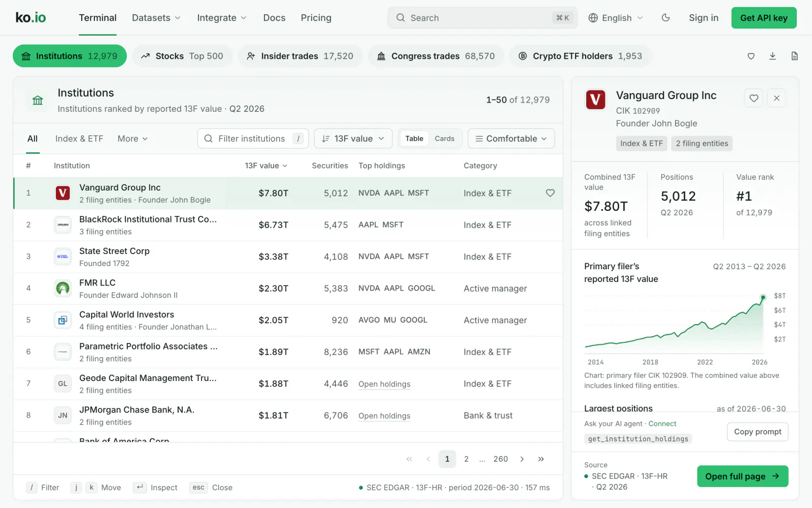Select the Congress trades tab
This screenshot has height=508, width=812.
coord(436,56)
